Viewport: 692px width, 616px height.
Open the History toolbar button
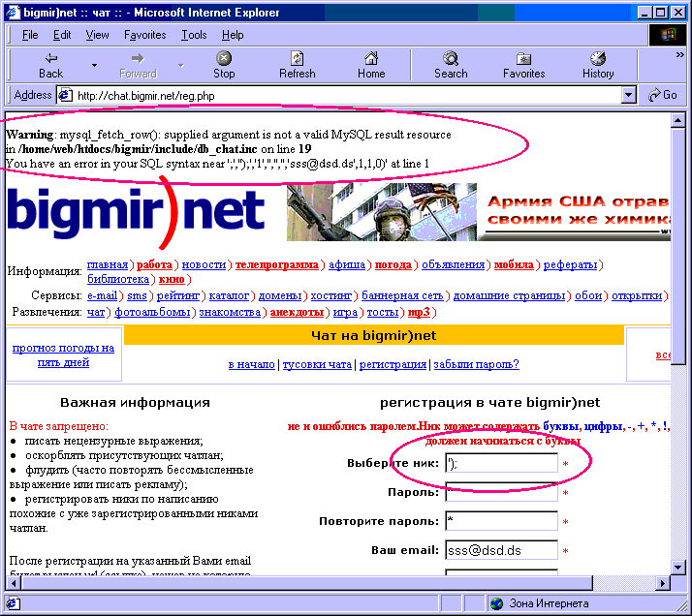(x=598, y=65)
